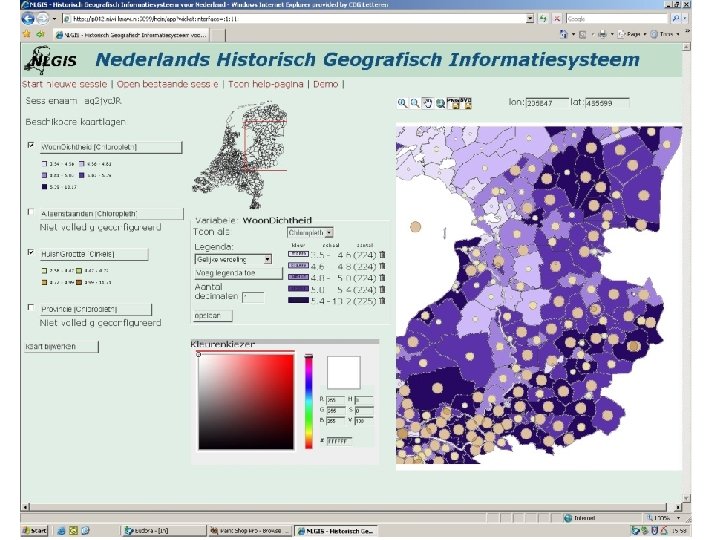This screenshot has height=540, width=720.
Task: Select the zoom in map tool
Action: pyautogui.click(x=402, y=103)
